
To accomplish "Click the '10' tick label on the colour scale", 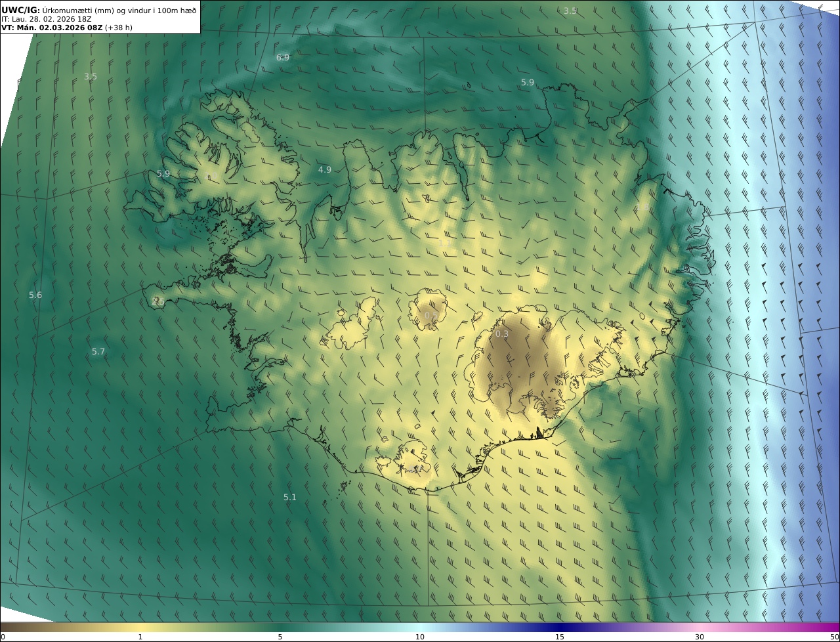I will tap(420, 637).
